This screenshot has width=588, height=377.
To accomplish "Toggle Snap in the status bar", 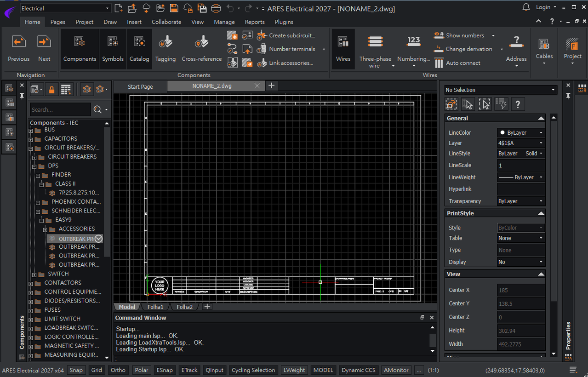I will (x=76, y=370).
